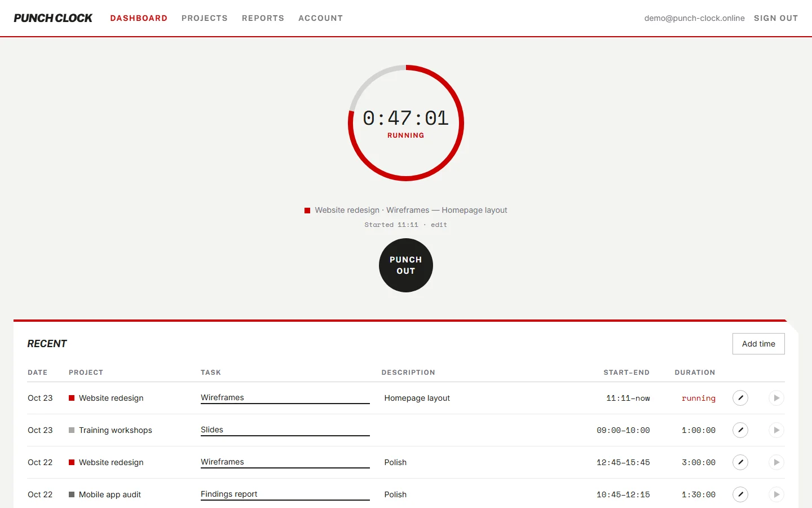Go to the Projects page
The height and width of the screenshot is (508, 812).
[x=205, y=18]
